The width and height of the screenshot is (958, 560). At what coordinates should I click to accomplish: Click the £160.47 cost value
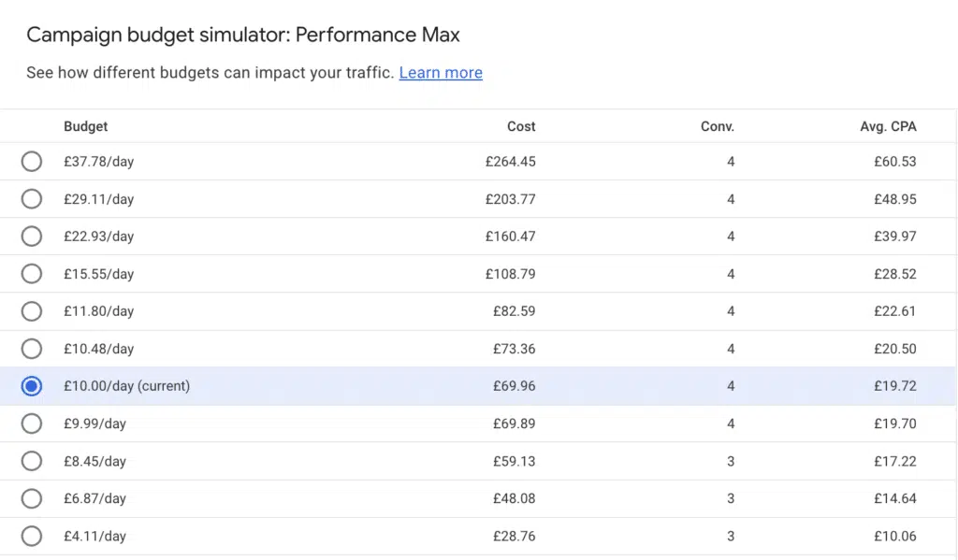pyautogui.click(x=510, y=237)
